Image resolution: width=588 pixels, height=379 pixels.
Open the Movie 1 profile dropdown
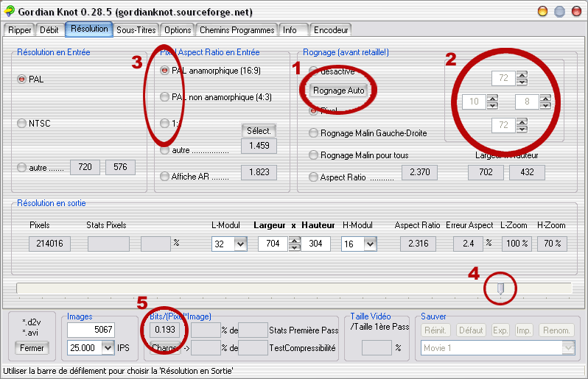coord(568,348)
